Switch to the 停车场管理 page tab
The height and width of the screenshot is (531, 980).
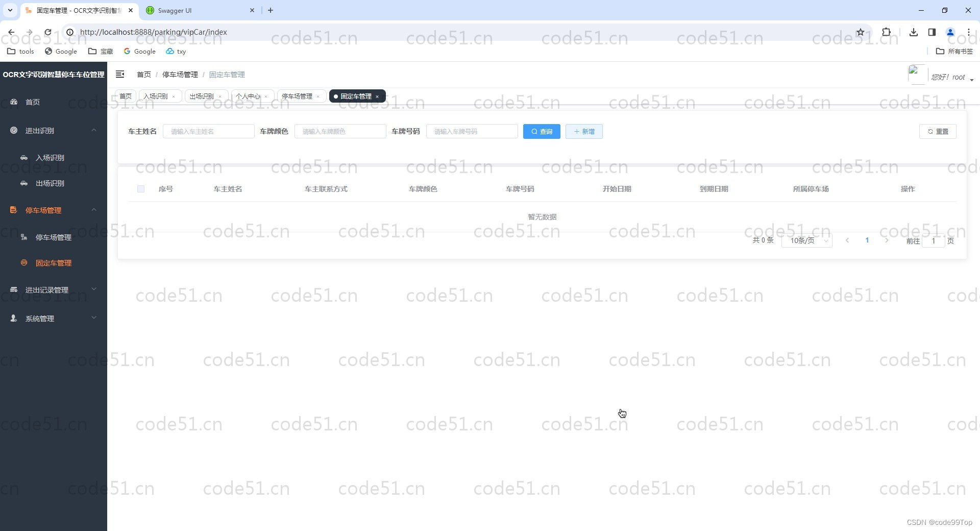(297, 96)
